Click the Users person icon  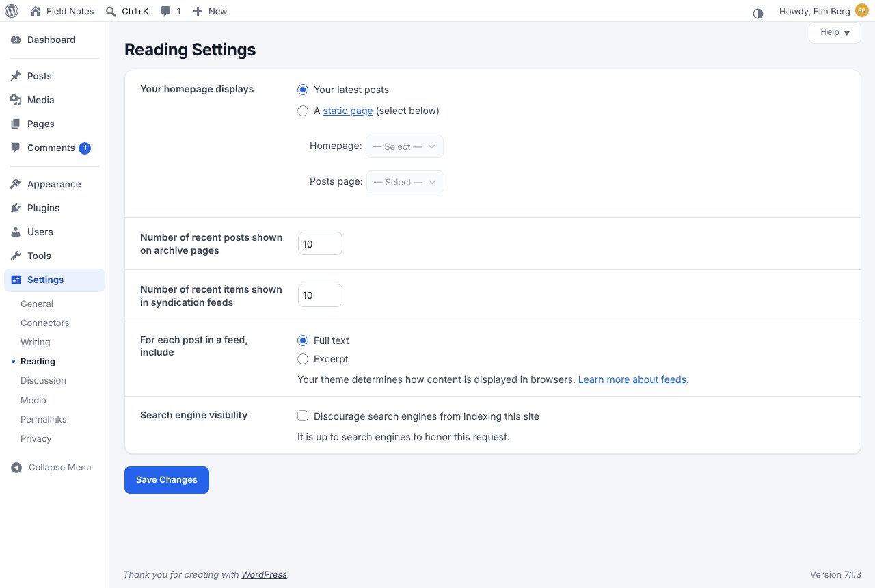pos(16,232)
